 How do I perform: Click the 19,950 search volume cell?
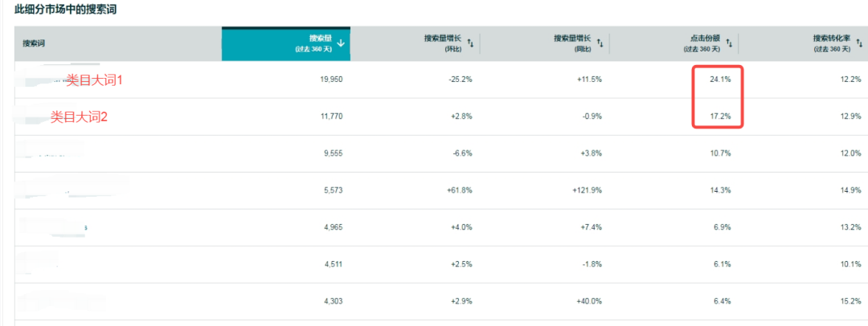[332, 79]
